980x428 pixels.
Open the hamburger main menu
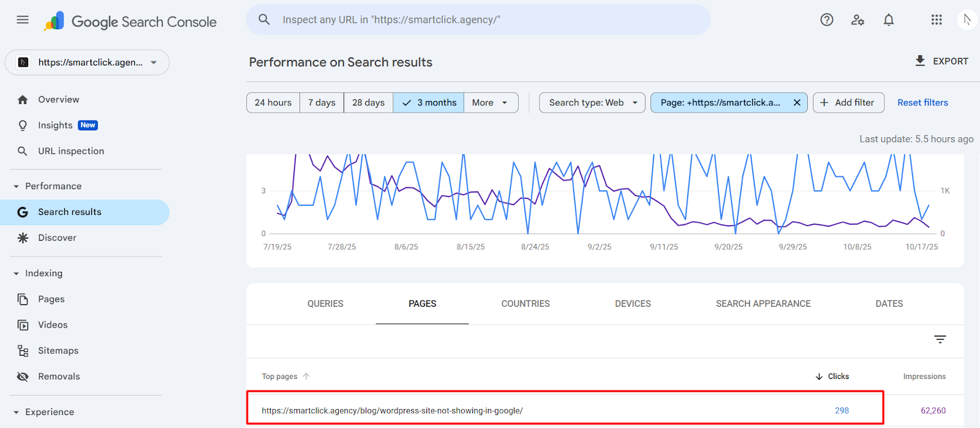pyautogui.click(x=23, y=20)
